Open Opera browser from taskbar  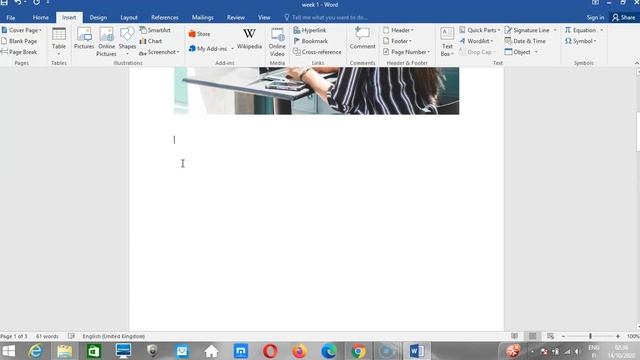270,351
